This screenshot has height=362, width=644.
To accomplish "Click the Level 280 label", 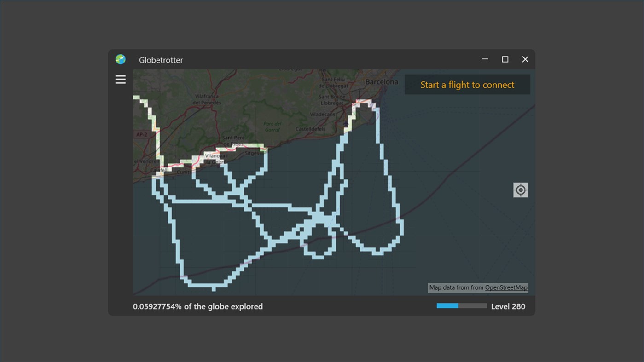I will pyautogui.click(x=508, y=306).
